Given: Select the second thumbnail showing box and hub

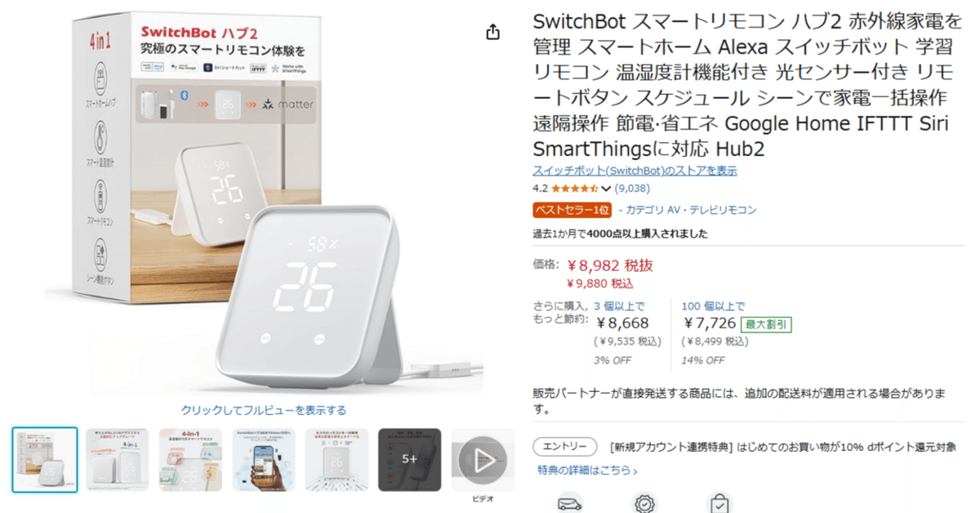Looking at the screenshot, I should click(118, 459).
